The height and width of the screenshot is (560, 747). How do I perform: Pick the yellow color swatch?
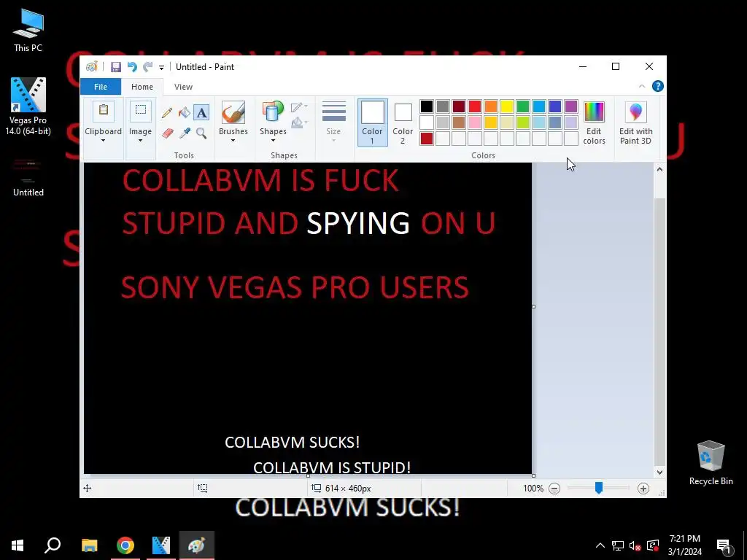point(507,106)
